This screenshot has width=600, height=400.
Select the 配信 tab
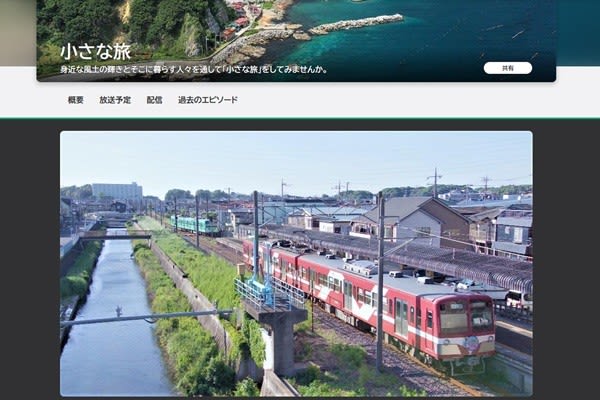(x=155, y=100)
